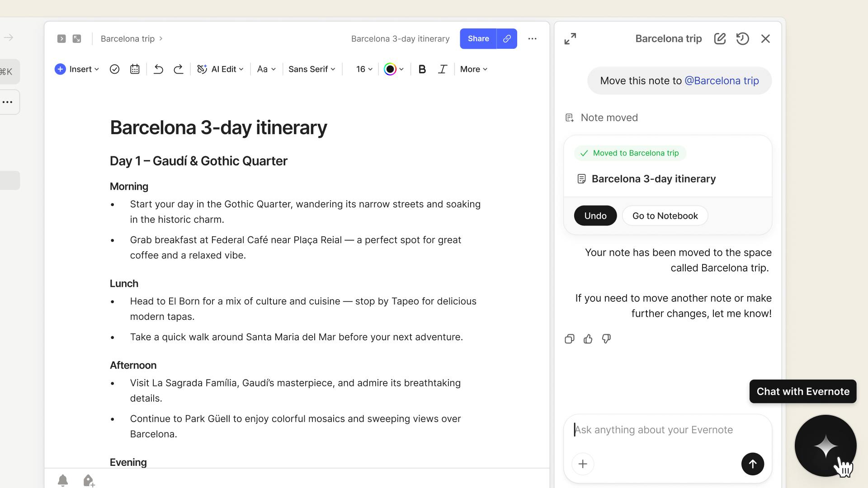Image resolution: width=868 pixels, height=488 pixels.
Task: Open chat history icon
Action: (742, 39)
